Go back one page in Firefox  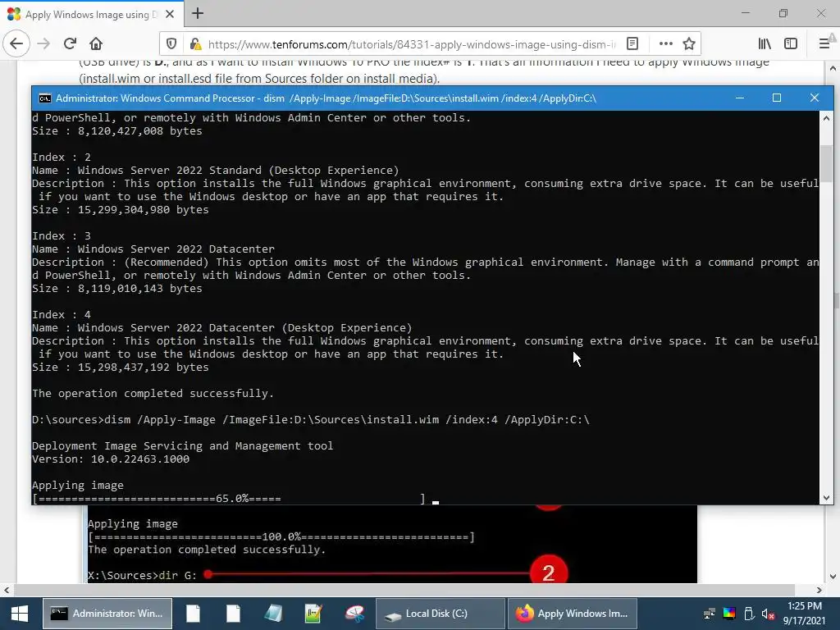[x=16, y=44]
